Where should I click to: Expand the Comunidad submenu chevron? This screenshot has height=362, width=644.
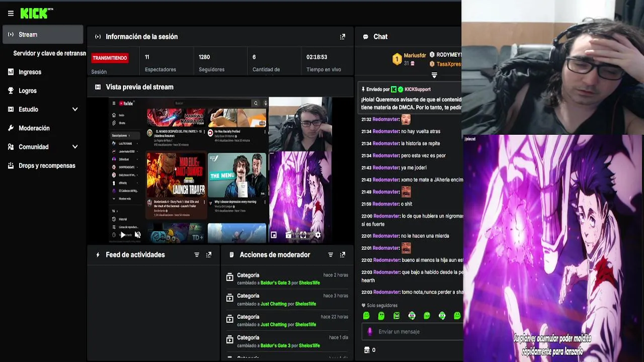pos(75,147)
